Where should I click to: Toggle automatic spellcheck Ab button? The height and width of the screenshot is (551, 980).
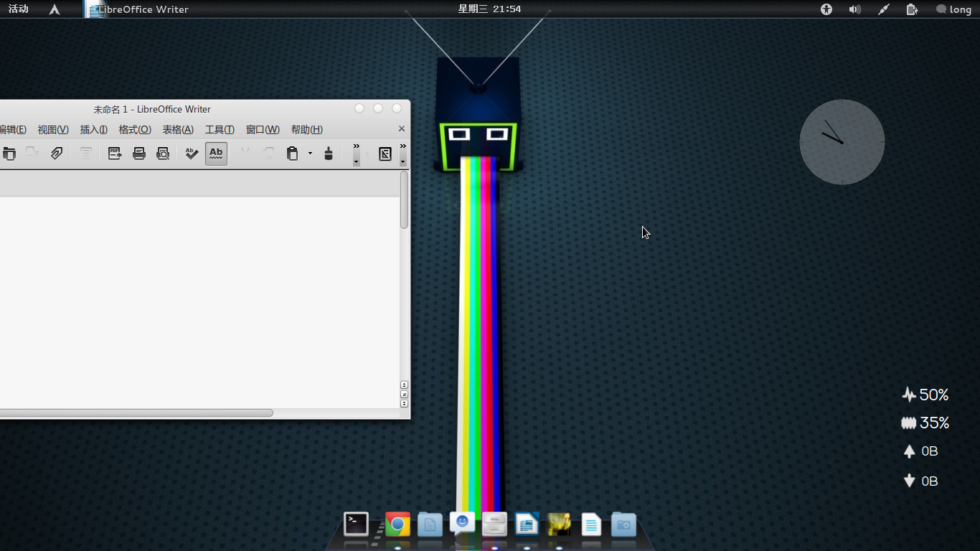[x=216, y=154]
